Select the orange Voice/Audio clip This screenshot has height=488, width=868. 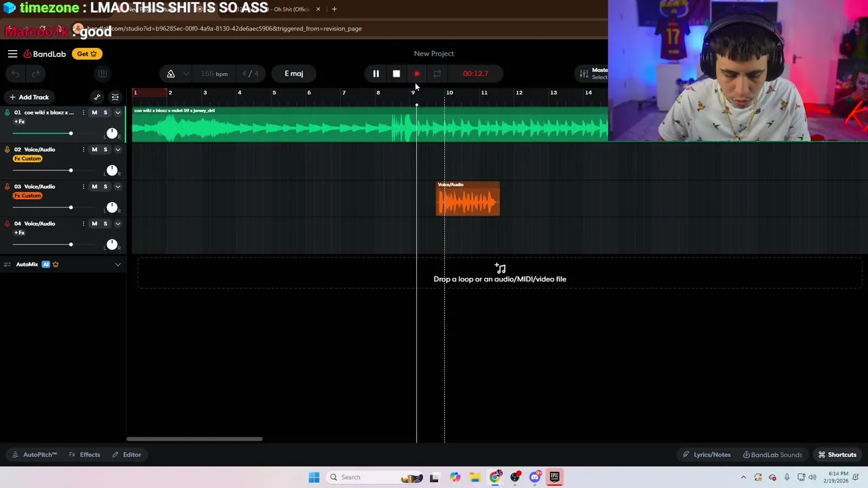(468, 199)
